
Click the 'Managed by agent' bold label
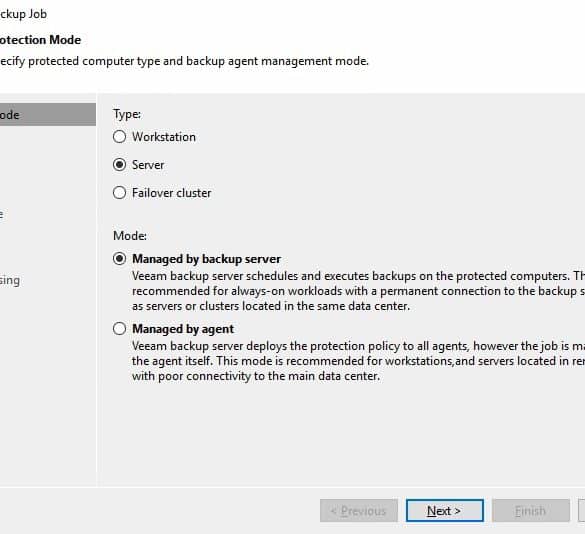(x=183, y=329)
